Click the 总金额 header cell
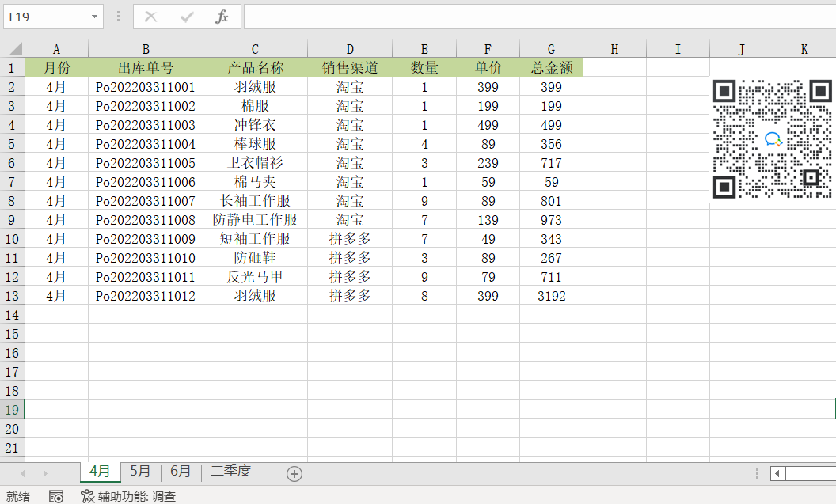The width and height of the screenshot is (836, 504). [551, 68]
